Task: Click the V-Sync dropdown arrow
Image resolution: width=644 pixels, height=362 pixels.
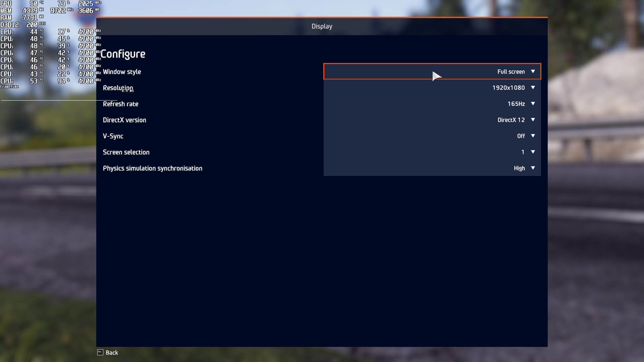Action: coord(533,136)
